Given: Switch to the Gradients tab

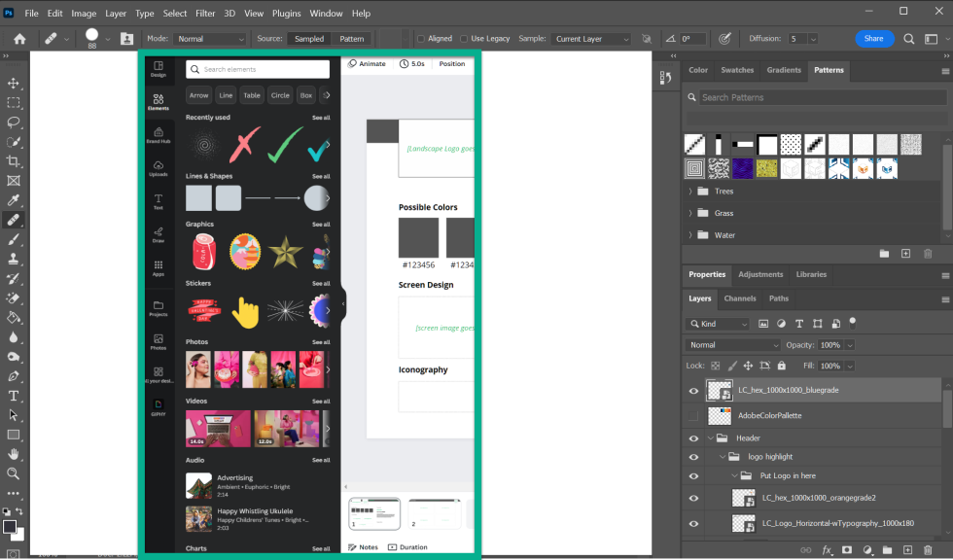Looking at the screenshot, I should 784,70.
